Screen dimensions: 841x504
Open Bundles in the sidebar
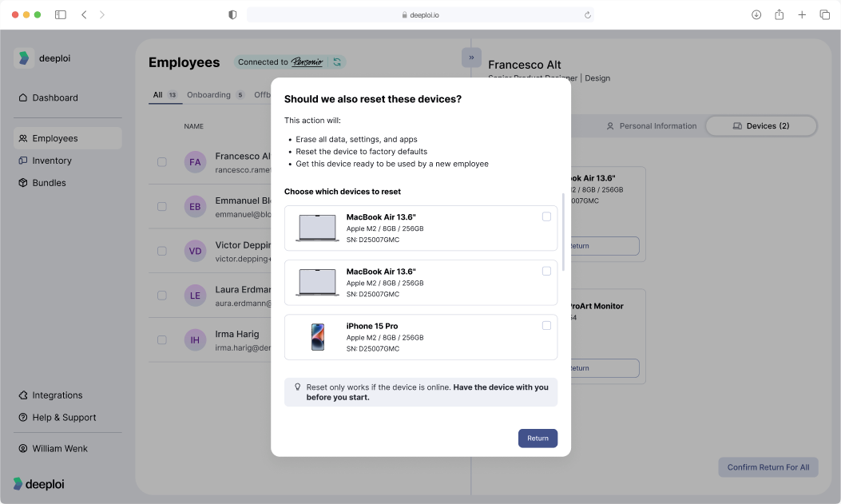click(x=68, y=182)
